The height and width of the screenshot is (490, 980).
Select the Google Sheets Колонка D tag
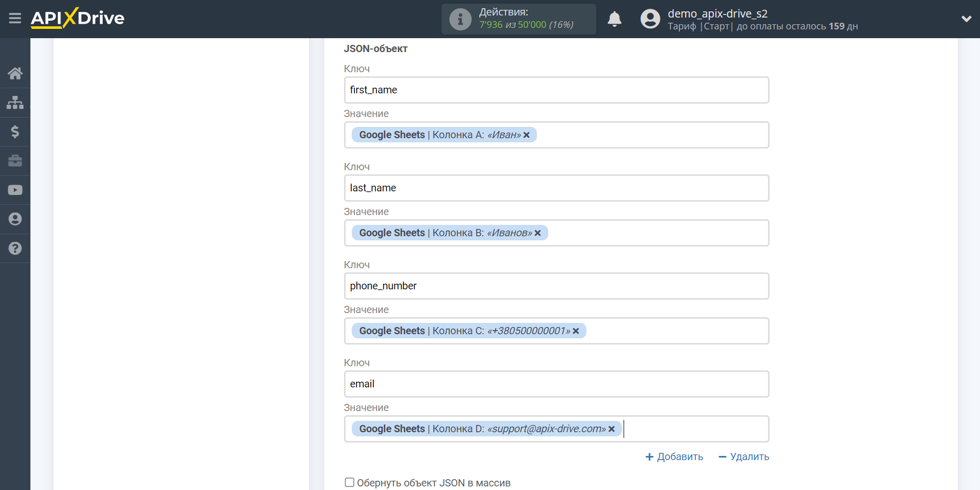click(x=486, y=429)
